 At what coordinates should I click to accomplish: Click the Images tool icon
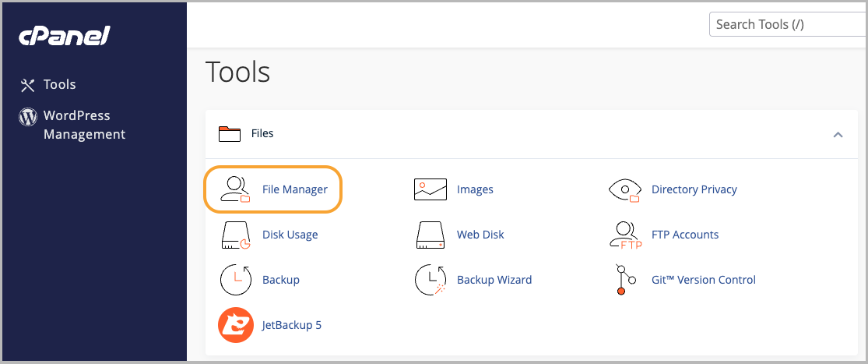click(430, 189)
